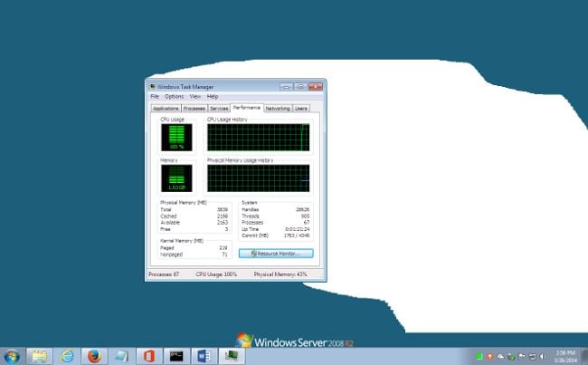The image size is (588, 365).
Task: Click the Resource Monitor button
Action: point(276,254)
